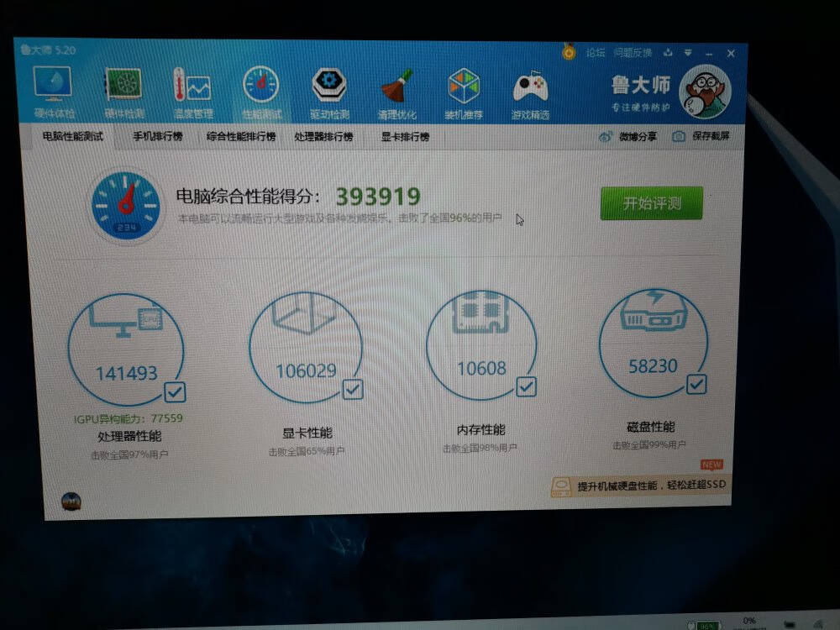Click the graphics card circle 106029
The image size is (840, 630).
click(x=306, y=347)
